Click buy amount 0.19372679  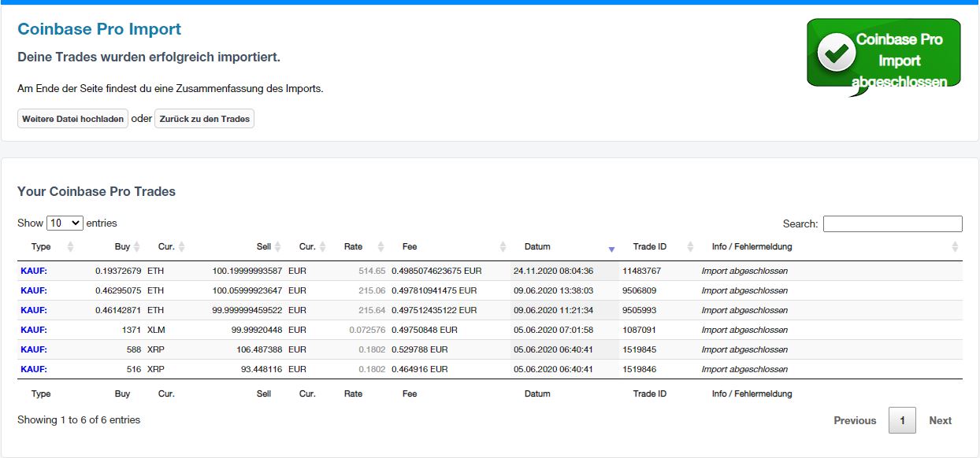[x=118, y=271]
